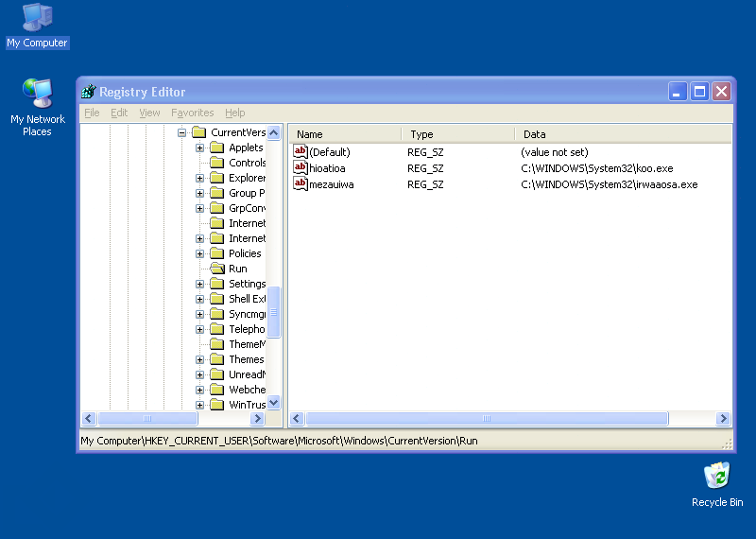Click the GrpConv folder icon

[x=217, y=208]
